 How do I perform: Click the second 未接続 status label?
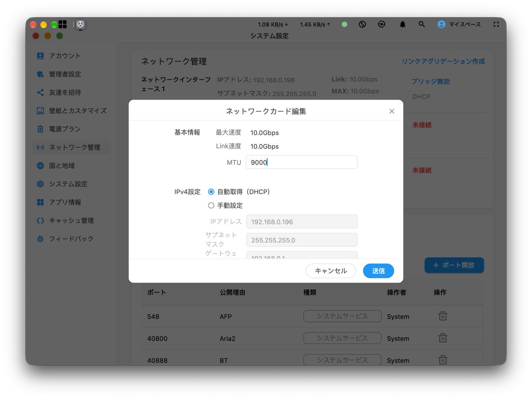[422, 170]
